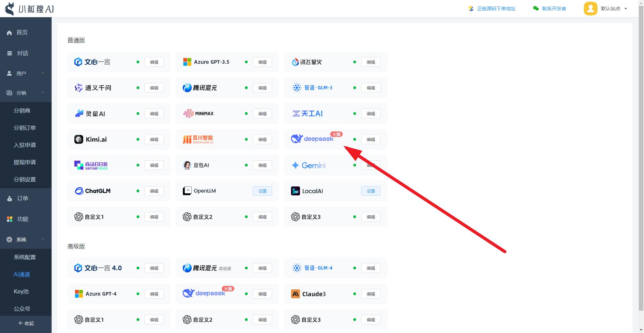644x333 pixels.
Task: Toggle the status dot on ChatGLM card
Action: coord(138,191)
